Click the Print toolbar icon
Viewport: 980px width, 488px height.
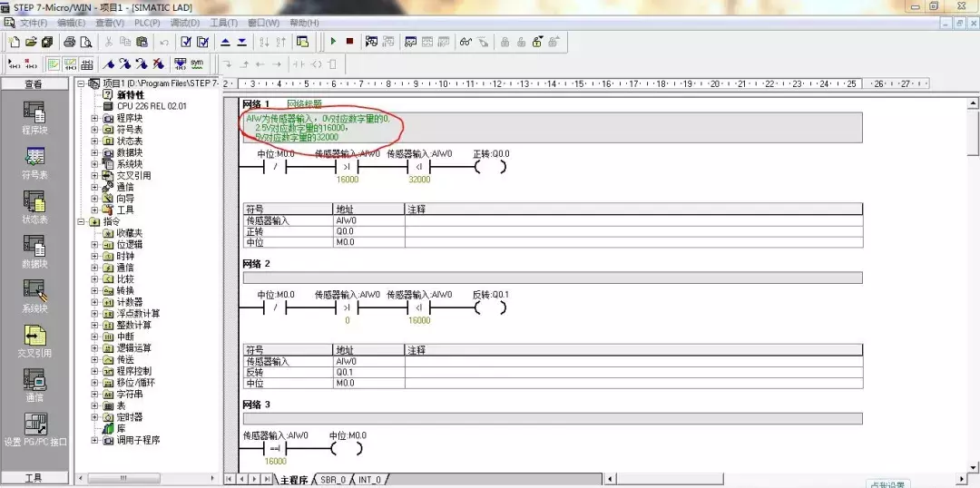(69, 42)
